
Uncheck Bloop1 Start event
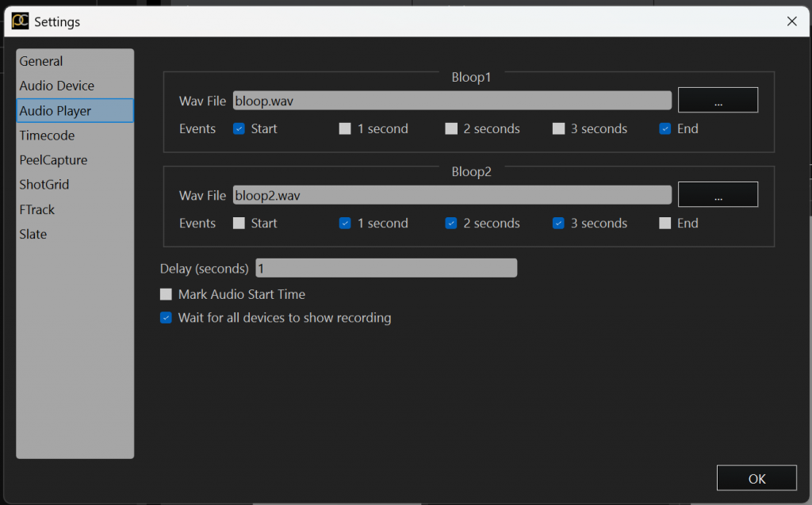pos(239,129)
